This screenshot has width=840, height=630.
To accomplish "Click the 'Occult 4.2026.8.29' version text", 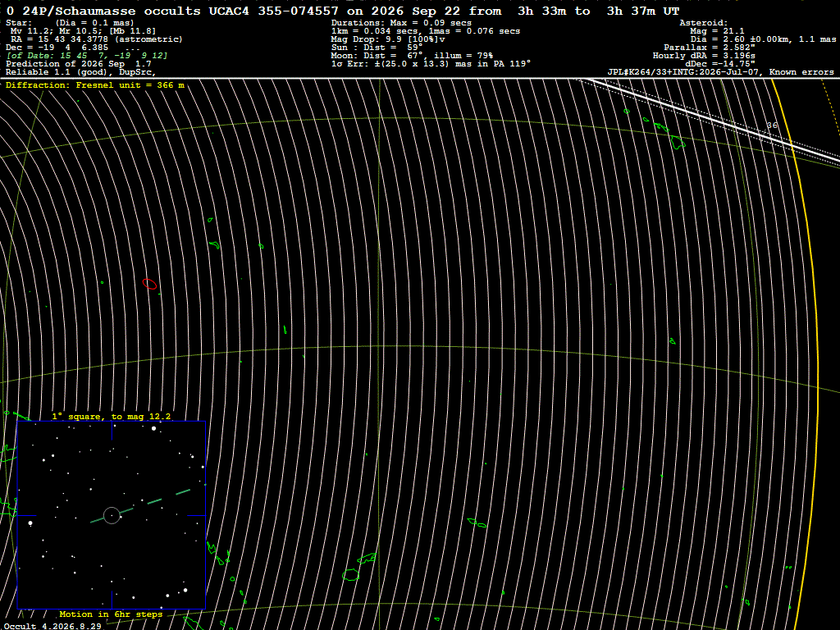I will pyautogui.click(x=52, y=626).
